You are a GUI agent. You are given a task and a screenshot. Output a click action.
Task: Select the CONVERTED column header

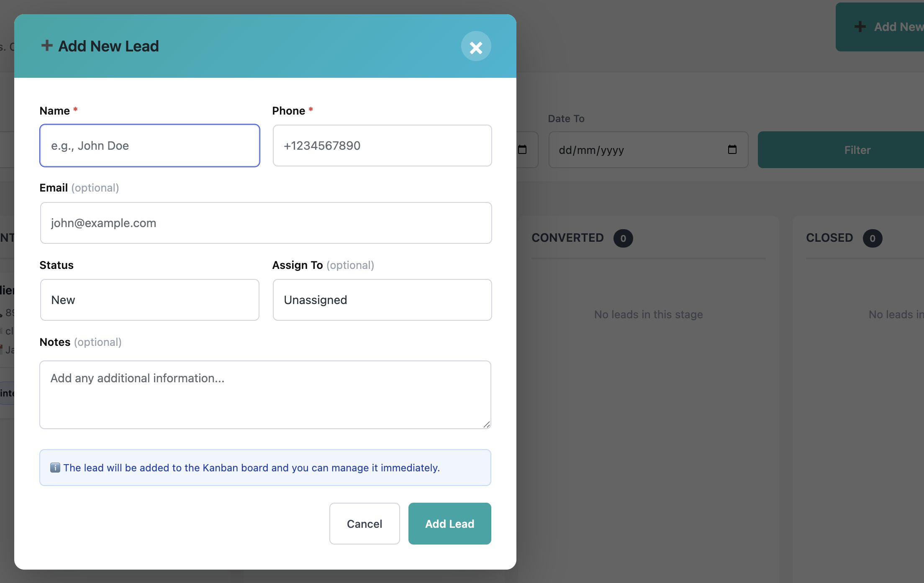(567, 238)
